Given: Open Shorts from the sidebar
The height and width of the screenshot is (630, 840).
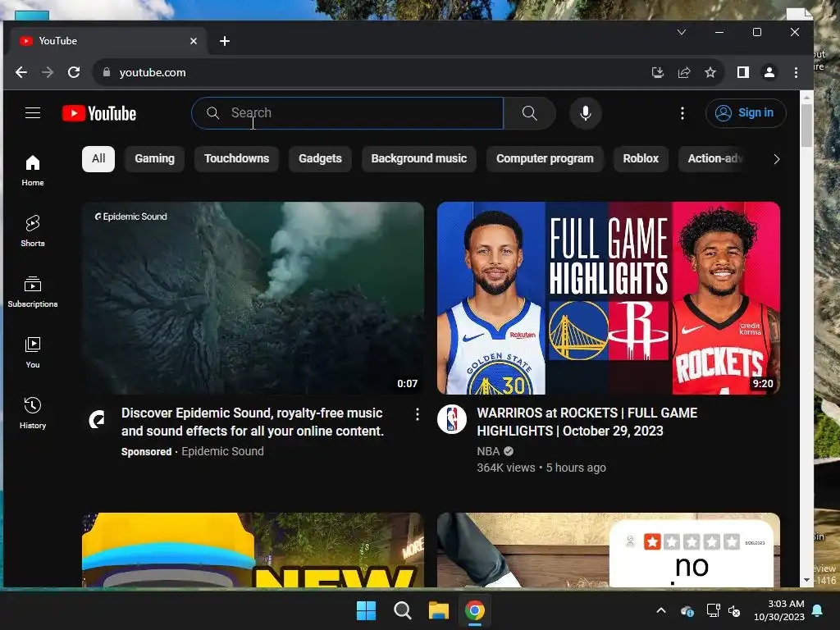Looking at the screenshot, I should 33,231.
